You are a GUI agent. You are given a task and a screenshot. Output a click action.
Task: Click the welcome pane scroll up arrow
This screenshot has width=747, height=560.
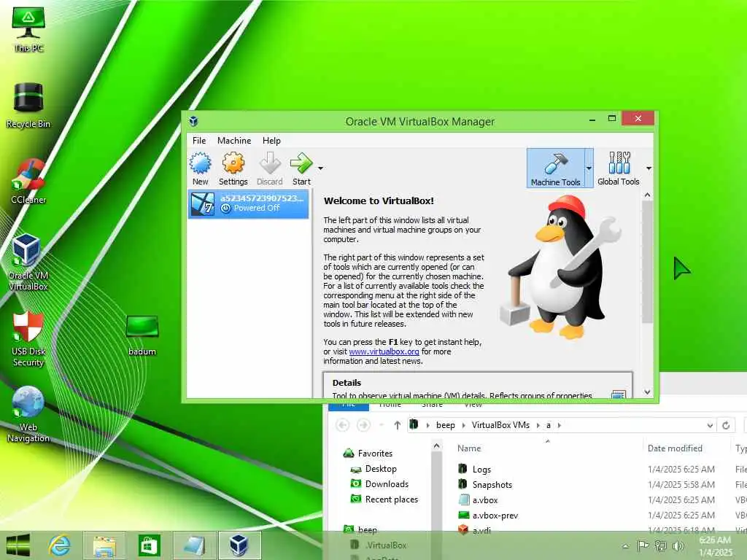coord(647,195)
